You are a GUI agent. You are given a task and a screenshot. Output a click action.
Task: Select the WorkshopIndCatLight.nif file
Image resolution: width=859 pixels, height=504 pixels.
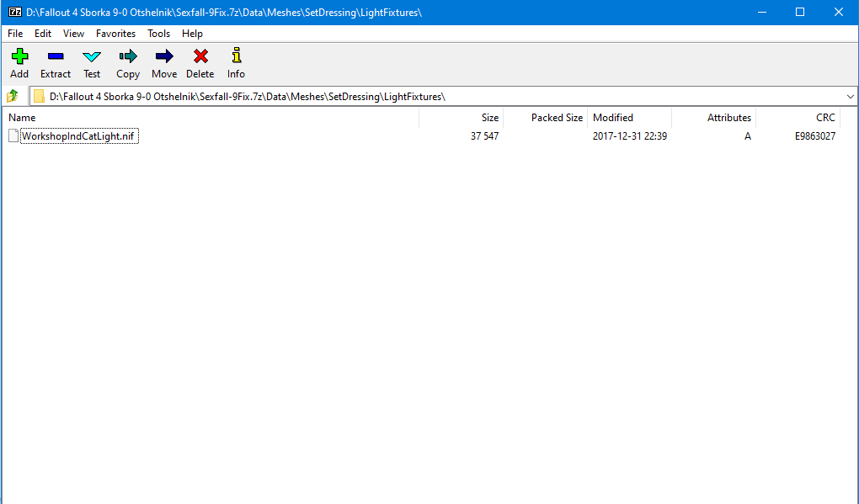(78, 136)
